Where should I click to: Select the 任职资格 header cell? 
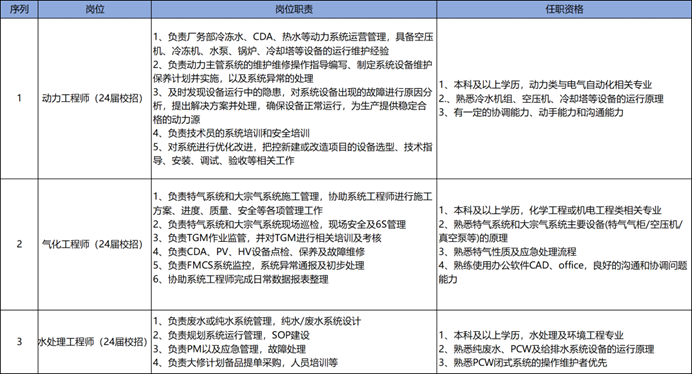click(564, 9)
